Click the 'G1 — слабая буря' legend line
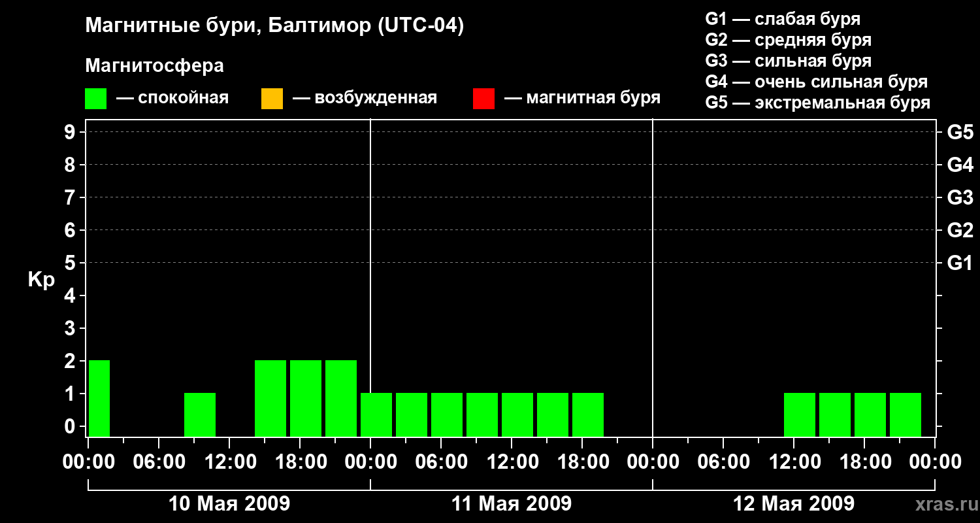Image resolution: width=980 pixels, height=523 pixels. pyautogui.click(x=783, y=19)
